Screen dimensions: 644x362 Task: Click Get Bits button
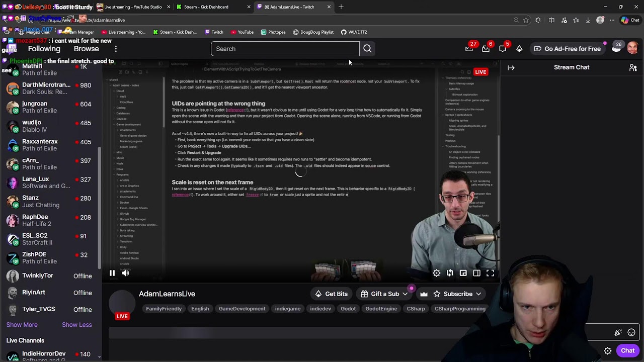[x=331, y=294]
